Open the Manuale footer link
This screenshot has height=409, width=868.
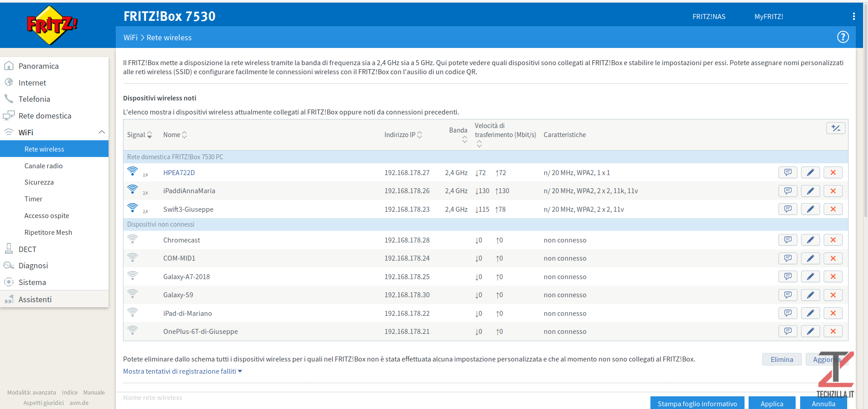click(x=94, y=393)
